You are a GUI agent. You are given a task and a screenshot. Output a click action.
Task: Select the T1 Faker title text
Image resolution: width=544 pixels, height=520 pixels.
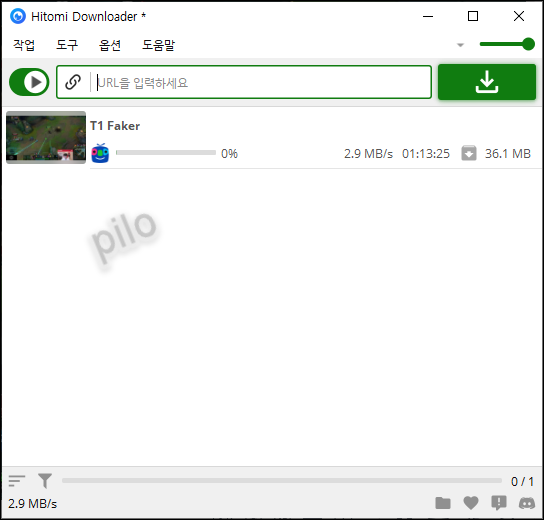click(115, 126)
